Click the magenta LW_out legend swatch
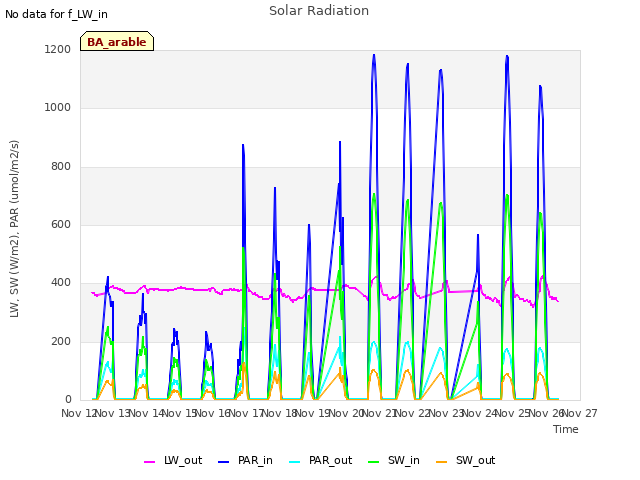 149,462
